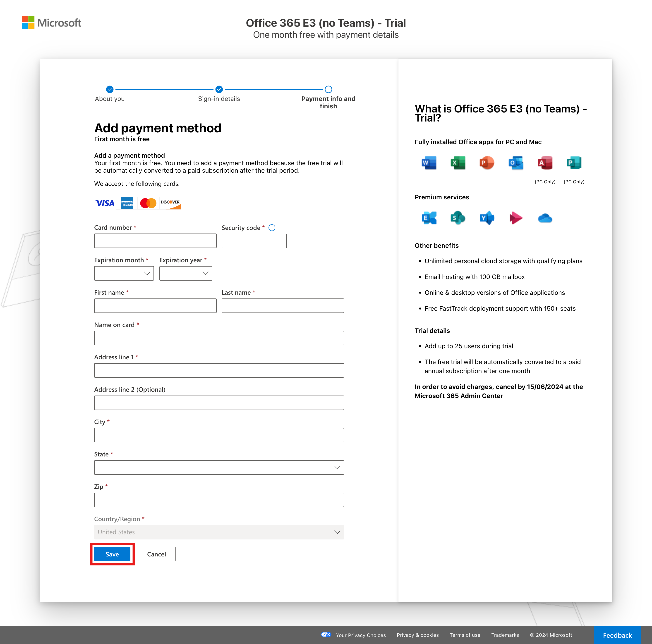The image size is (652, 644).
Task: Click the Yammer service icon
Action: pos(487,218)
